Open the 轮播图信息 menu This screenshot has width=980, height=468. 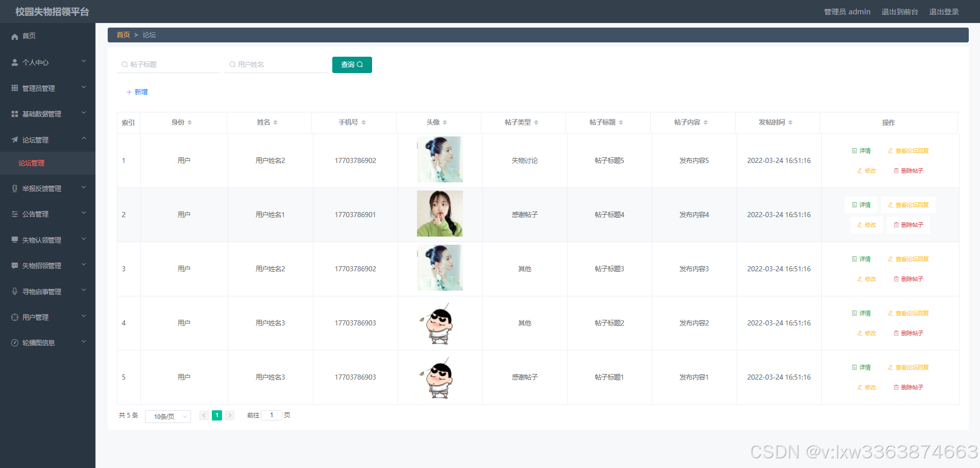point(47,343)
